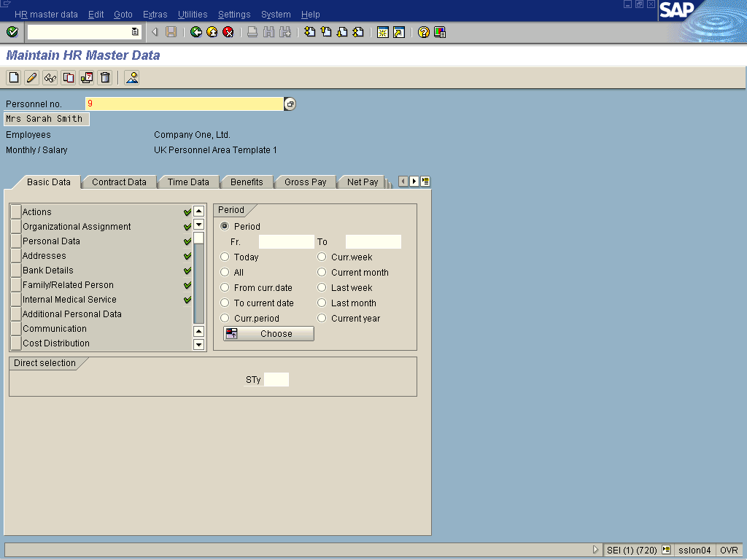Click the Overview mountain icon
Image resolution: width=747 pixels, height=560 pixels.
[132, 77]
